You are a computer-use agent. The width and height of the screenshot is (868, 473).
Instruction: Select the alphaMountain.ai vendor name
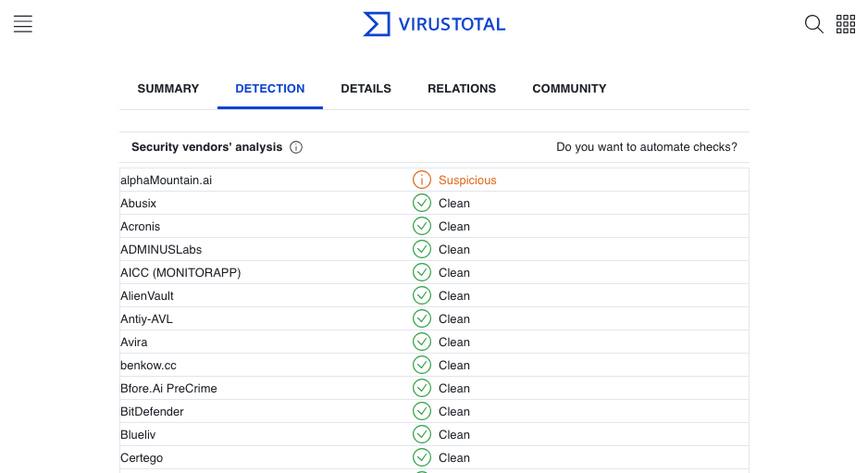click(x=166, y=180)
